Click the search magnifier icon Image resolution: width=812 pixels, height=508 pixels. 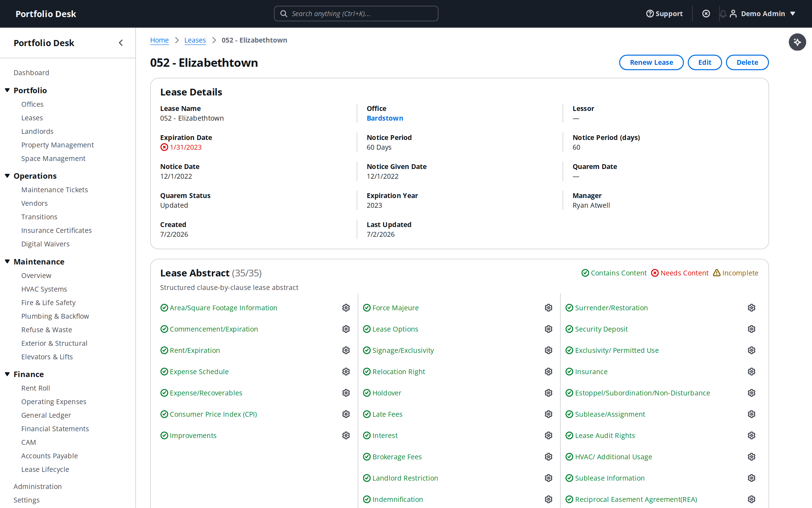point(284,14)
